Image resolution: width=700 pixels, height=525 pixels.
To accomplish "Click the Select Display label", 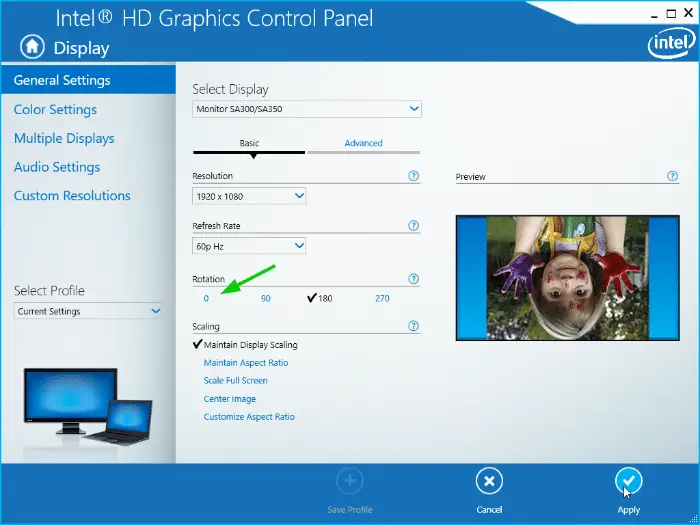I will [x=230, y=89].
